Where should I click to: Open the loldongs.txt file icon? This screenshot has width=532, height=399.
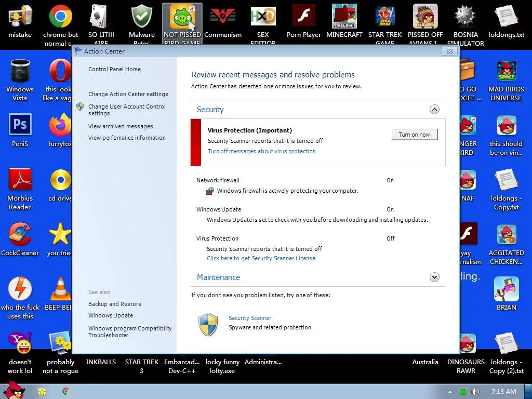click(x=506, y=17)
